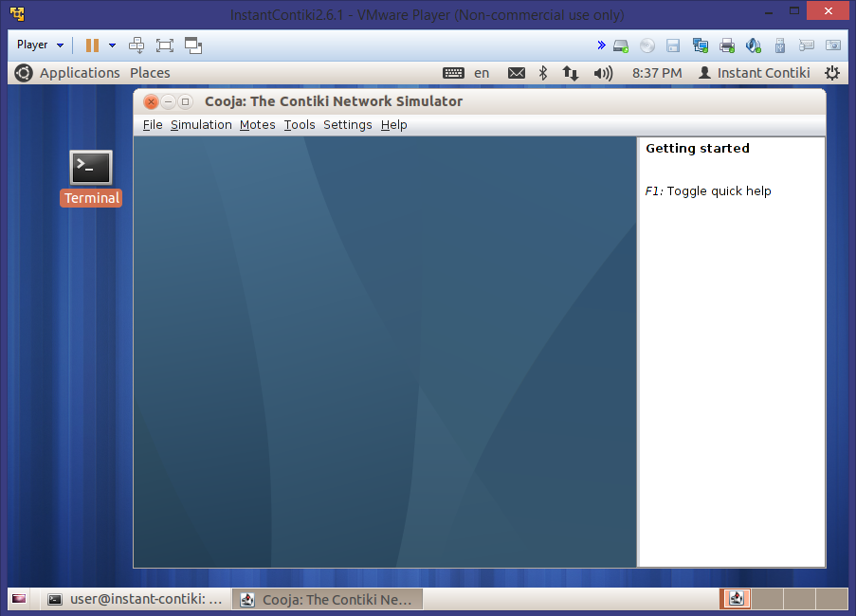Click the 'F1: Toggle quick help' text
Image resolution: width=856 pixels, height=616 pixels.
tap(708, 191)
